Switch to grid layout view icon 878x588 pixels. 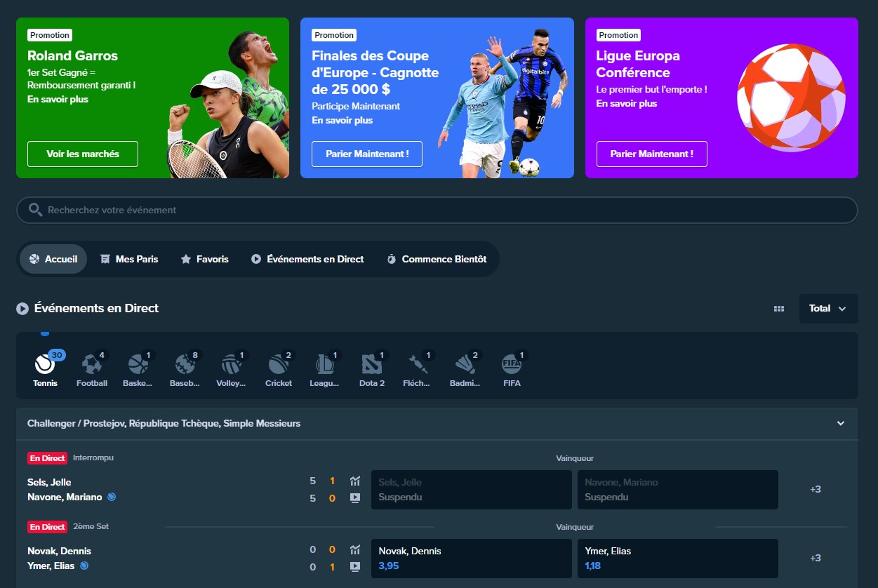point(779,309)
